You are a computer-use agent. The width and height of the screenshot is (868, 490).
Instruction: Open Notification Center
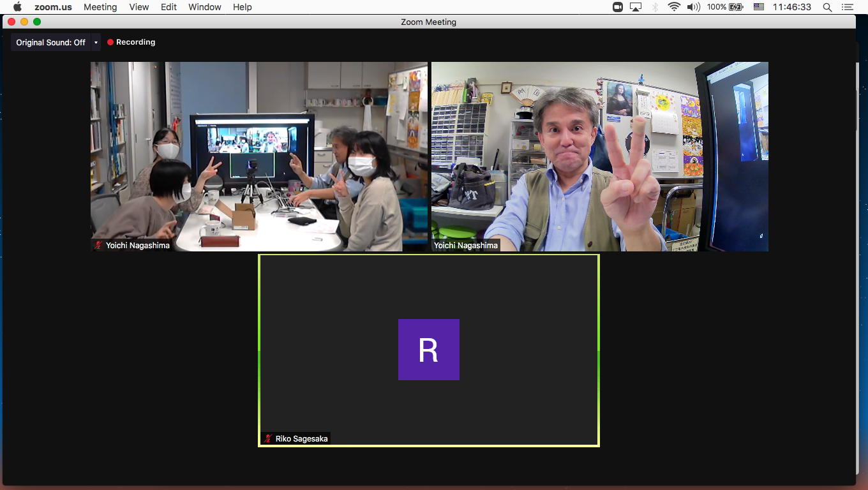(848, 7)
